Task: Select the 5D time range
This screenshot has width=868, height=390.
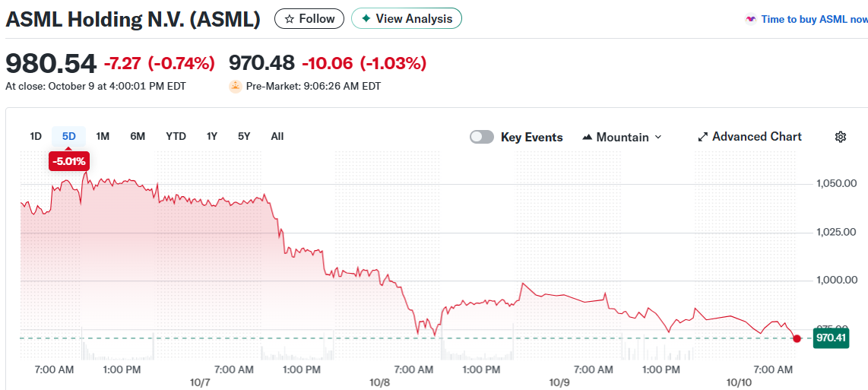Action: [69, 136]
